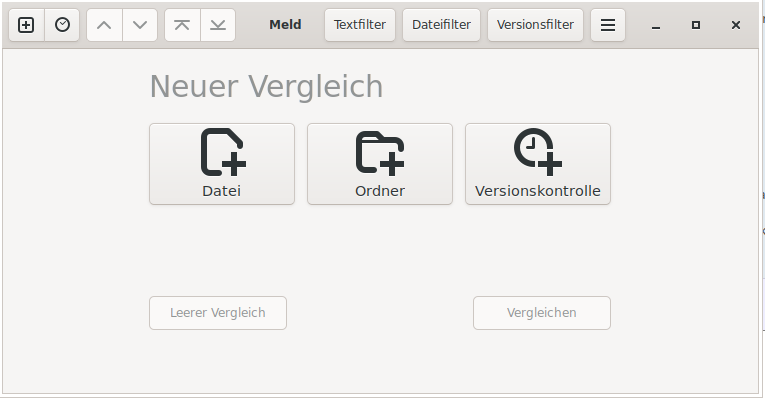Click the new comparison plus icon

click(26, 25)
